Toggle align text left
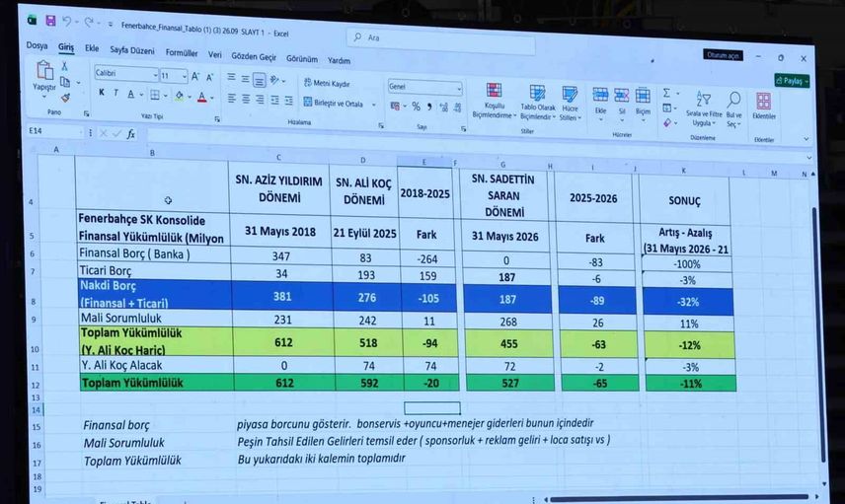 click(232, 99)
